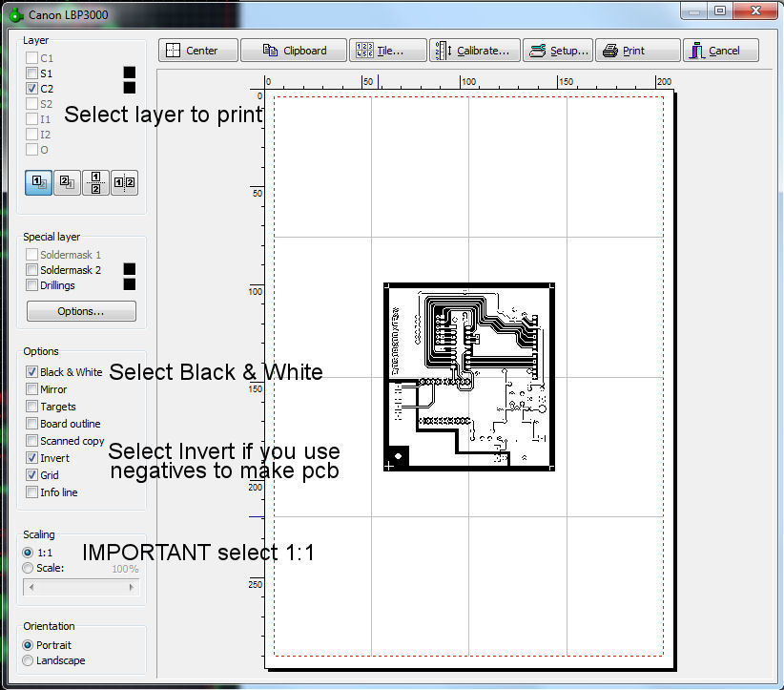The height and width of the screenshot is (690, 784).
Task: Enable the Mirror option
Action: [x=32, y=389]
